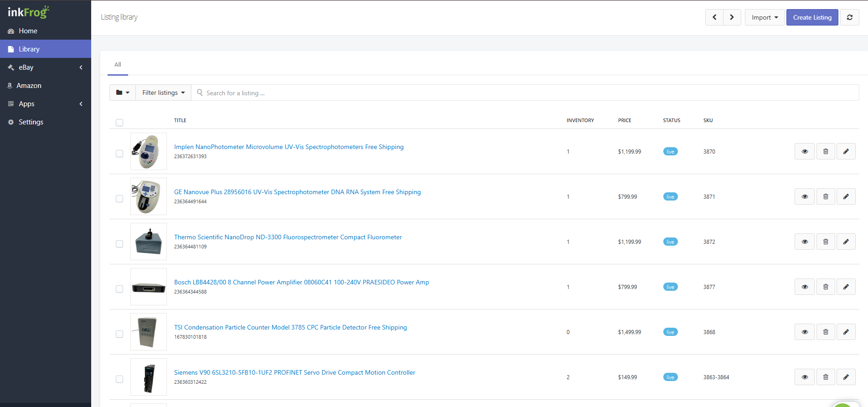Edit the Bosch LBB4428/00 listing

tap(846, 287)
